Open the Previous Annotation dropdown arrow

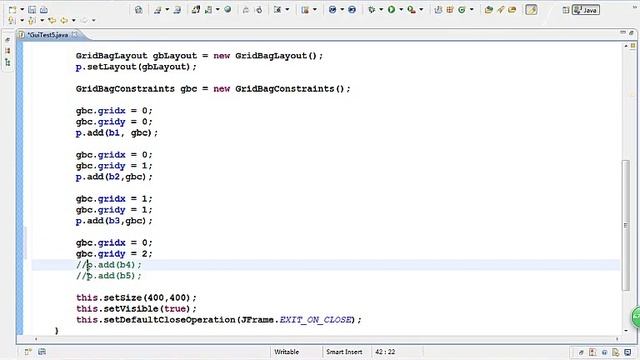pos(42,20)
